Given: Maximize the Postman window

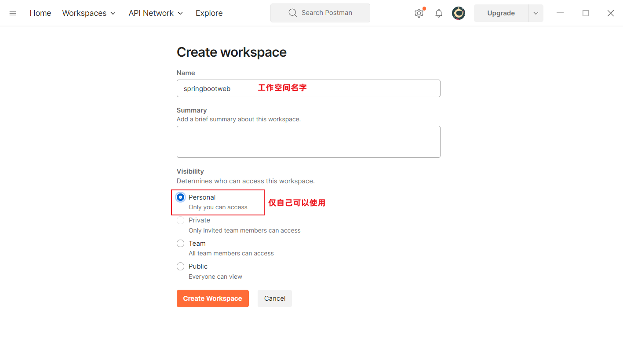Looking at the screenshot, I should pos(585,13).
